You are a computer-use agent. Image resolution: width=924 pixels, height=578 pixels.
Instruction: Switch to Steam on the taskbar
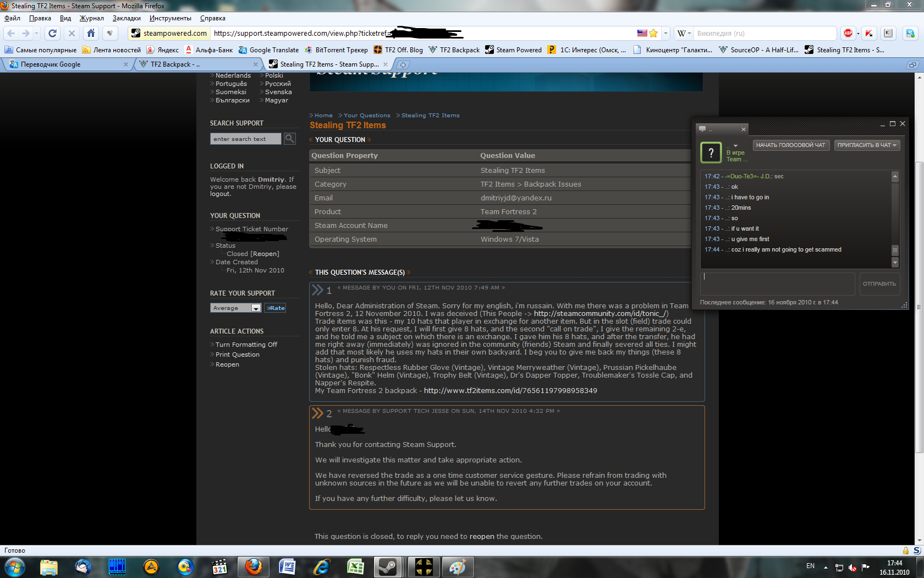[x=388, y=566]
